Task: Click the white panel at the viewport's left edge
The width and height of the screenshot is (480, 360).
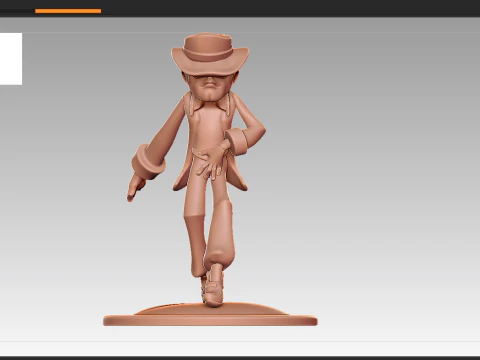Action: click(11, 59)
